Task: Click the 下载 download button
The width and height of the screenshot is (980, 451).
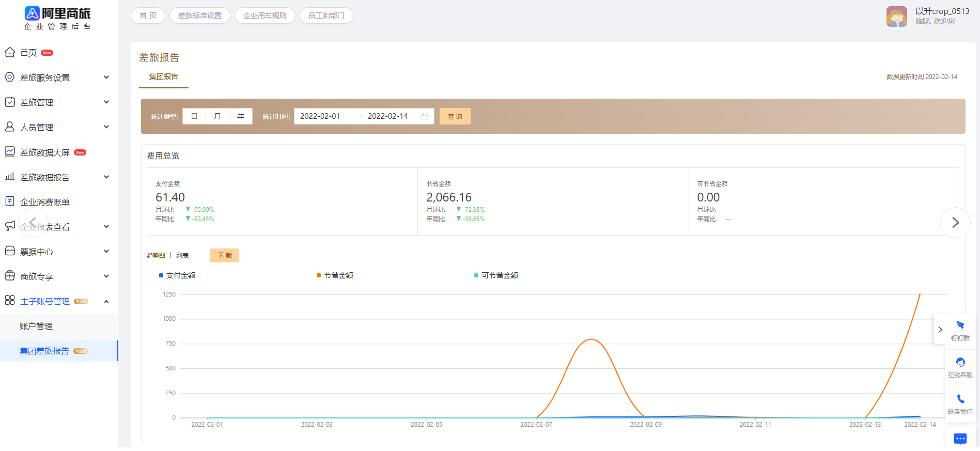Action: click(225, 255)
